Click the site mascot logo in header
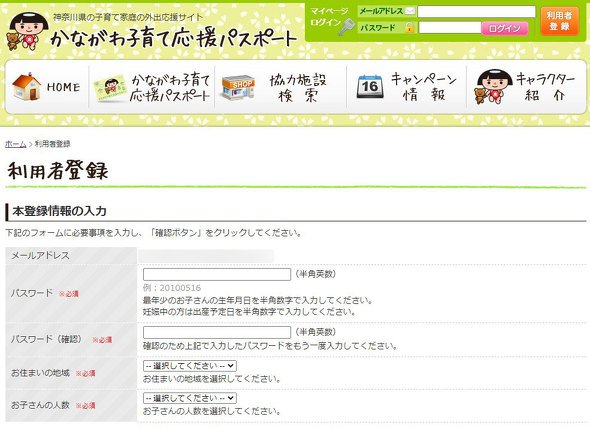590x429 pixels. pos(28,32)
